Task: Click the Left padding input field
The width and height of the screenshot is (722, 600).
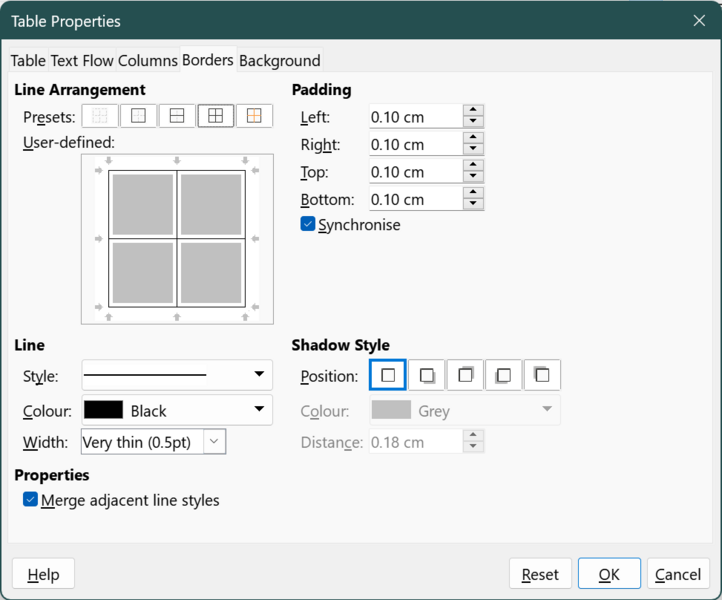Action: click(x=415, y=117)
